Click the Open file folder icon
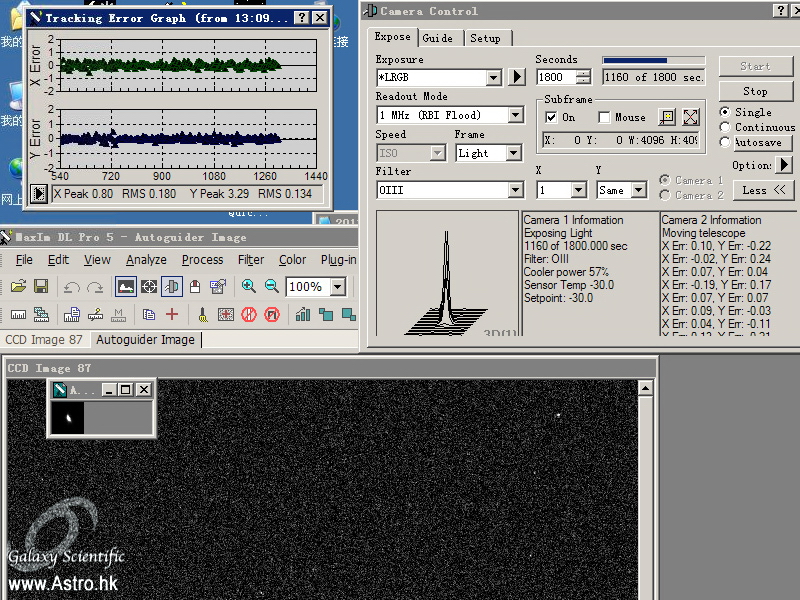The height and width of the screenshot is (600, 800). [x=18, y=287]
